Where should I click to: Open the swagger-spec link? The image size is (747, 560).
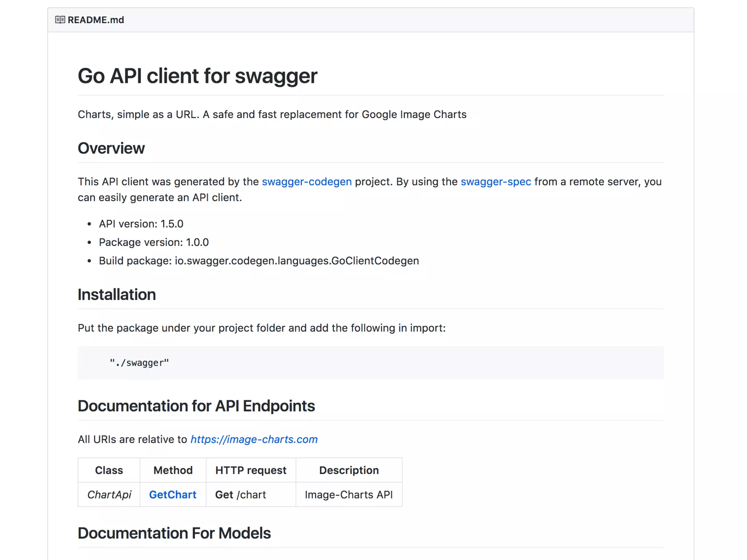496,182
